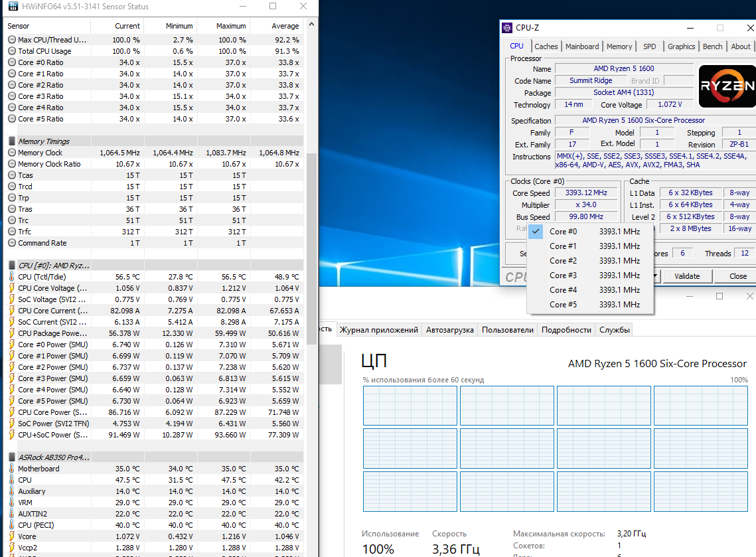756x557 pixels.
Task: Click the lightning icon beside Vcore
Action: tap(12, 536)
